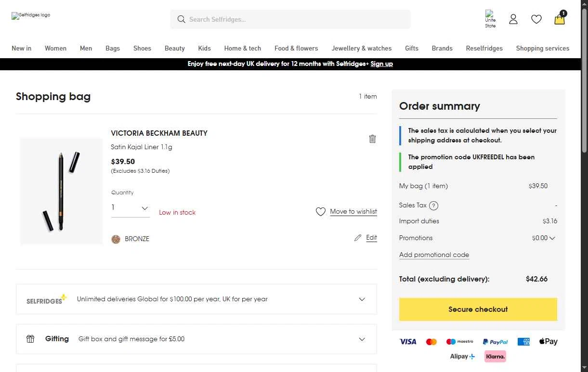588x372 pixels.
Task: Click the PayPal payment logo
Action: tap(496, 342)
